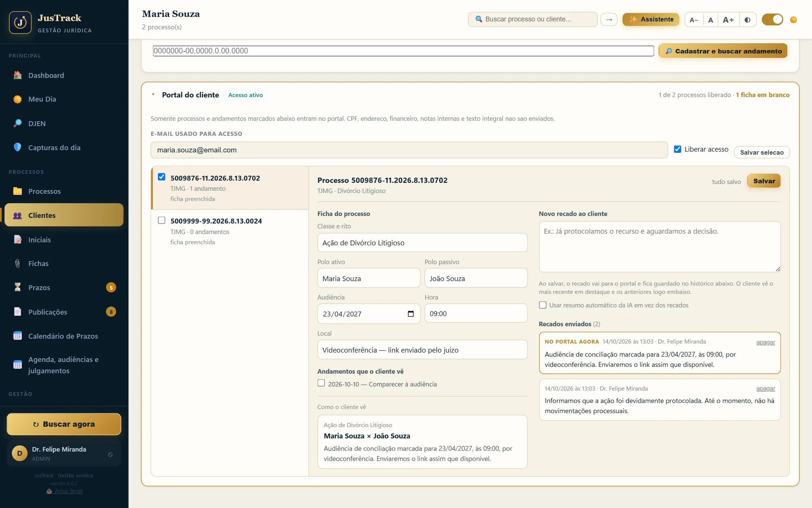
Task: Open the Aviso legal link
Action: point(64,491)
